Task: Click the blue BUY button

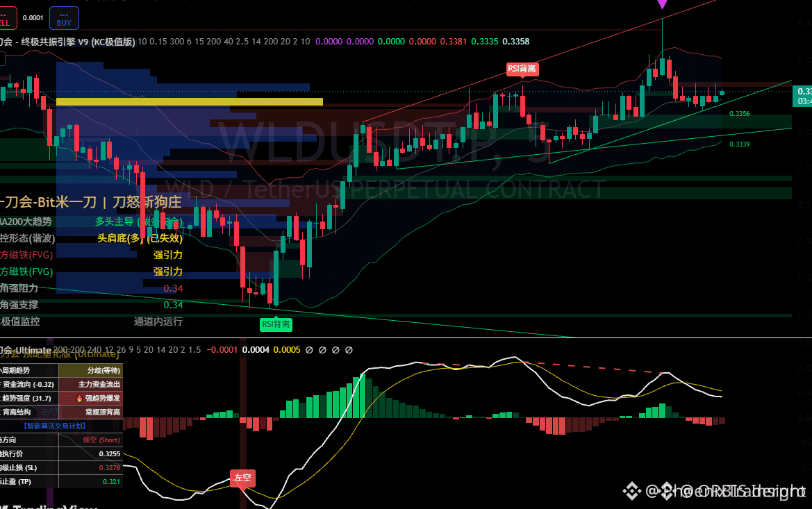Action: [64, 18]
